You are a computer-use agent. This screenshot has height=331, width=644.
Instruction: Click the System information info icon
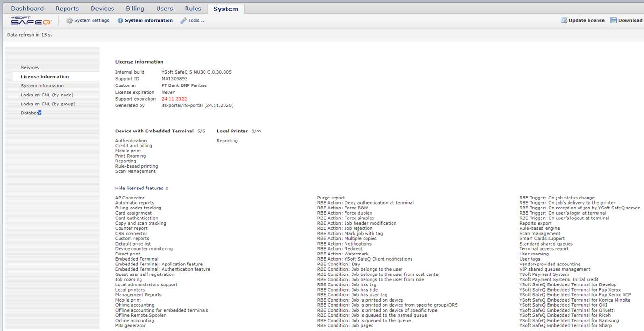coord(121,20)
